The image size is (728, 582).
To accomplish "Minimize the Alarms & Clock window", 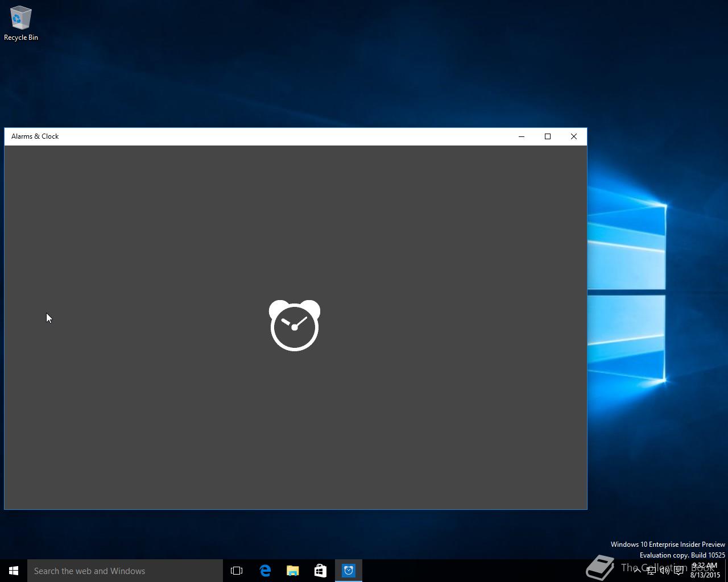I will point(522,136).
